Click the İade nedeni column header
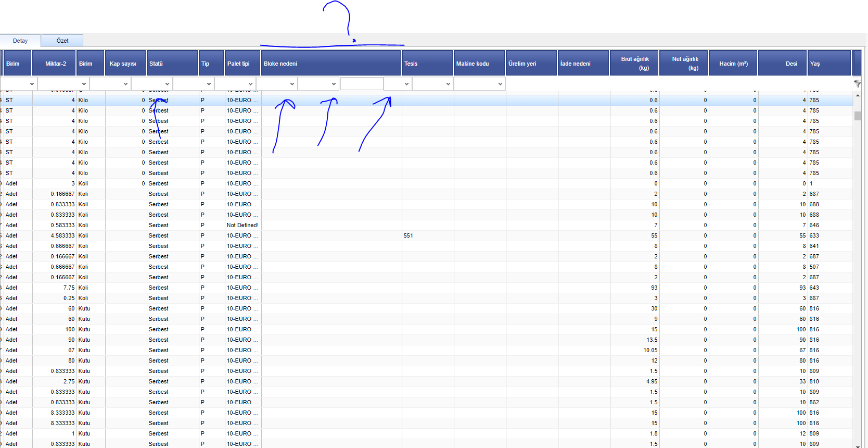This screenshot has width=868, height=448. (x=583, y=64)
